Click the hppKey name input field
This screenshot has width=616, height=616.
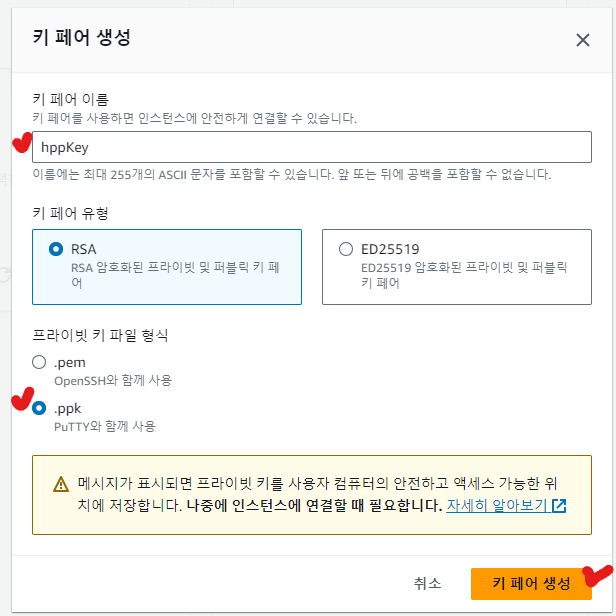[x=311, y=147]
